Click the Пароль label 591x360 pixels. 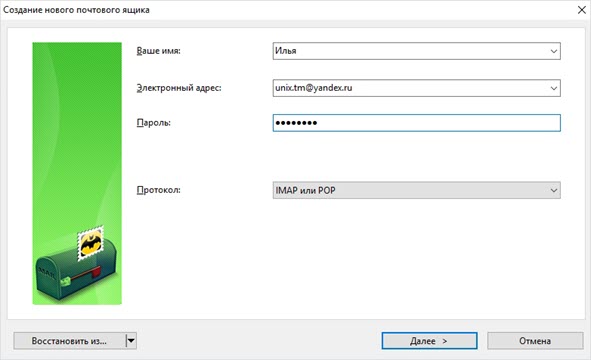(153, 123)
